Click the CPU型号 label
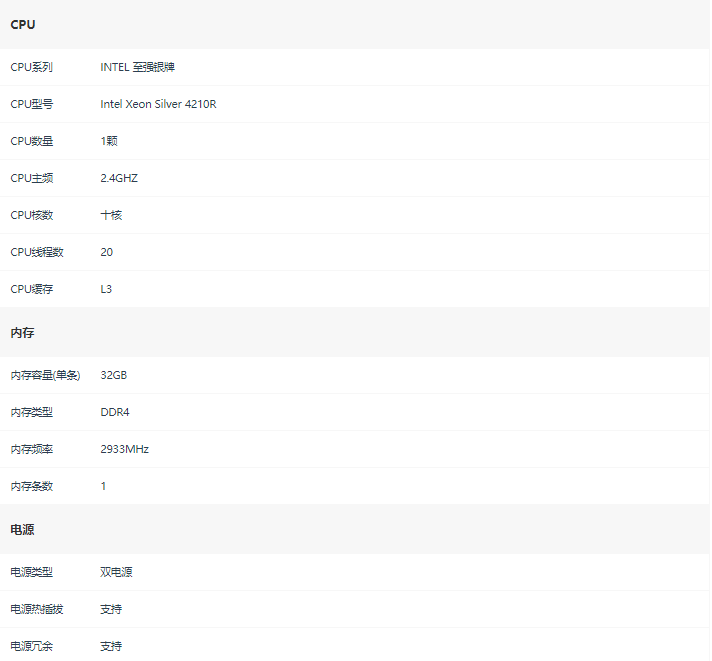Viewport: 712px width, 661px height. (x=31, y=104)
